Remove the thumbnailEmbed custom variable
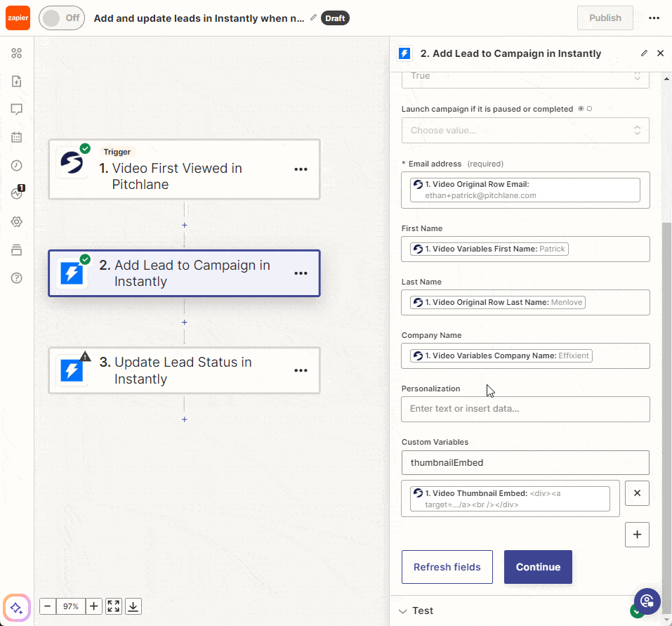672x626 pixels. (x=638, y=493)
